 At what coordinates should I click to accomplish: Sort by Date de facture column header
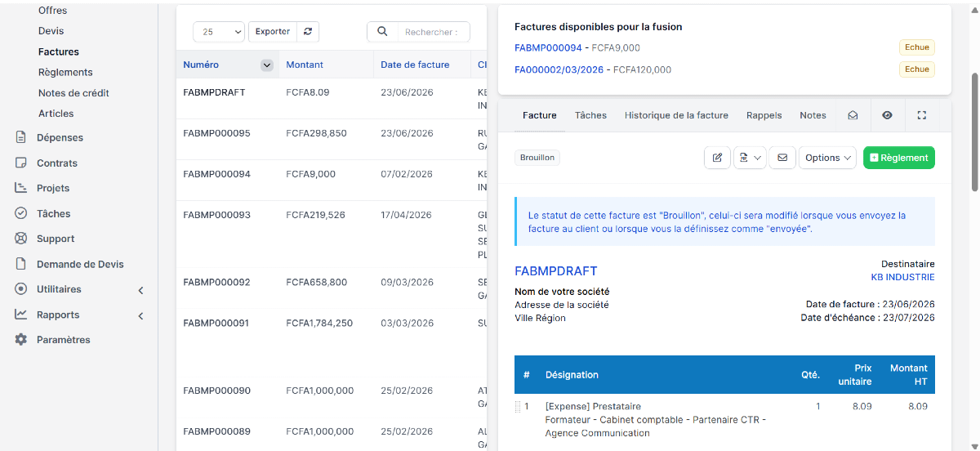click(415, 65)
